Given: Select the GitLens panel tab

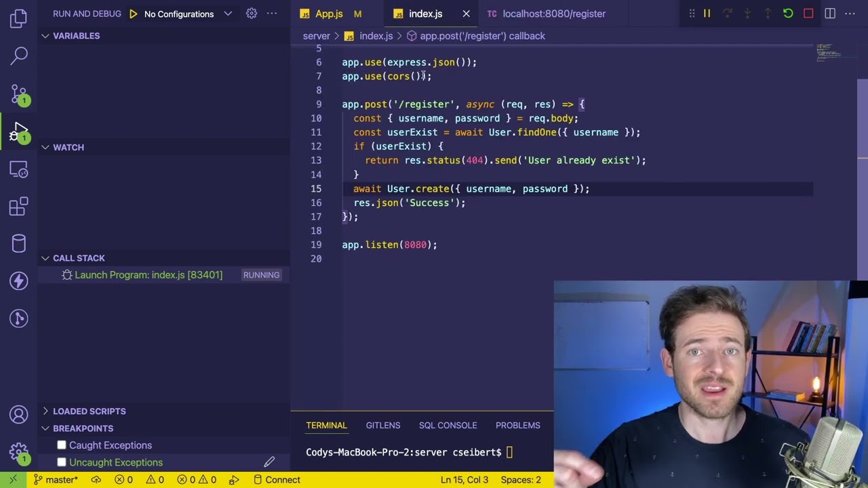Looking at the screenshot, I should click(x=383, y=426).
